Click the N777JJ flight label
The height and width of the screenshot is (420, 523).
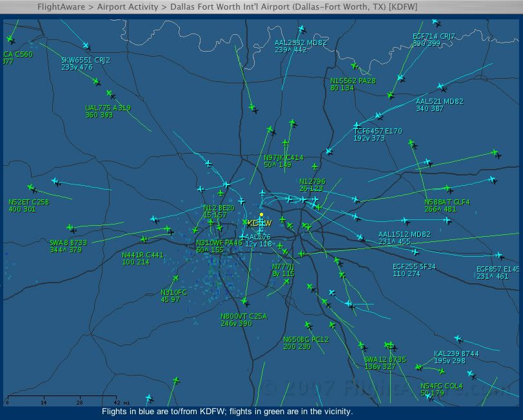click(284, 270)
